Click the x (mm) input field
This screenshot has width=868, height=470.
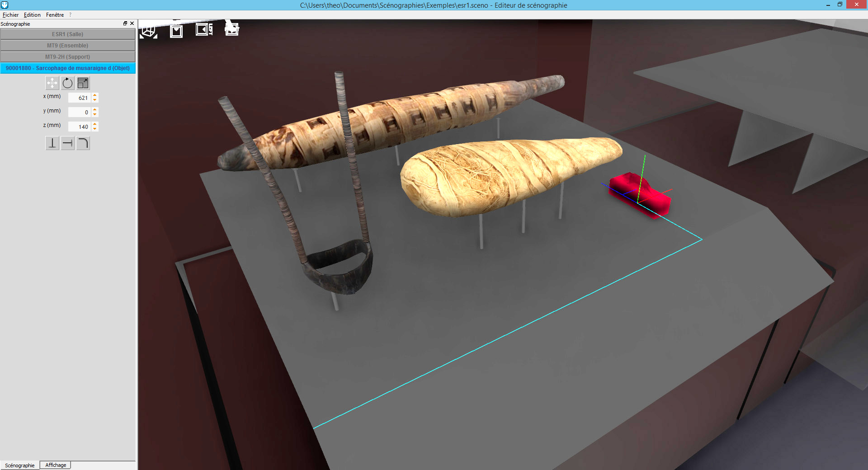coord(80,98)
